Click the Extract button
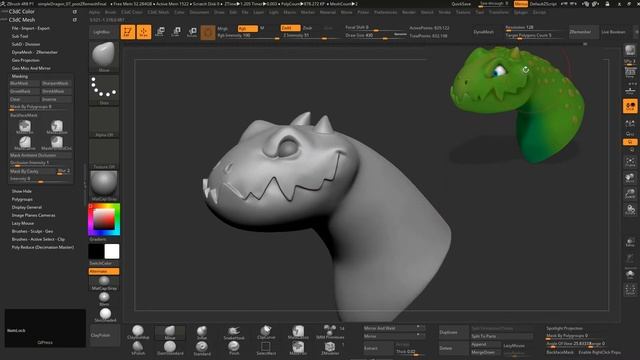640x360 pixels. 378,348
